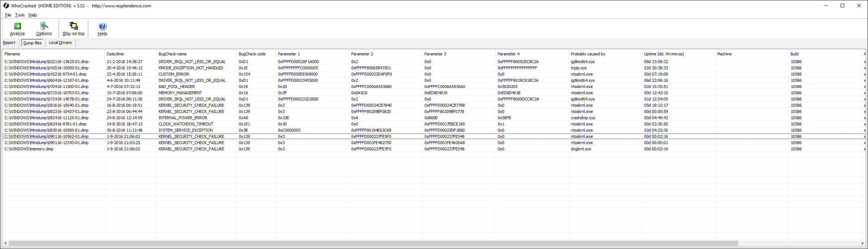This screenshot has width=868, height=249.
Task: Select row 083016-10500-01.dmp
Action: point(434,130)
